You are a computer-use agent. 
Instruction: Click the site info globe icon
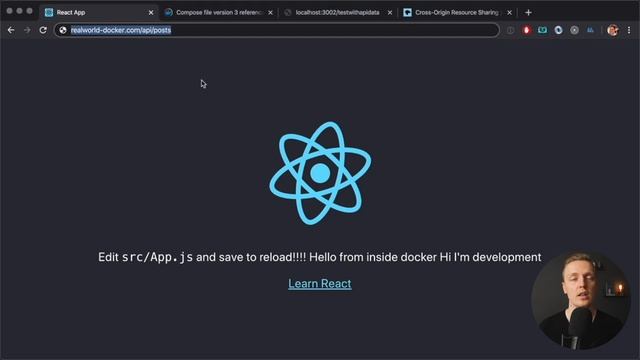point(63,30)
